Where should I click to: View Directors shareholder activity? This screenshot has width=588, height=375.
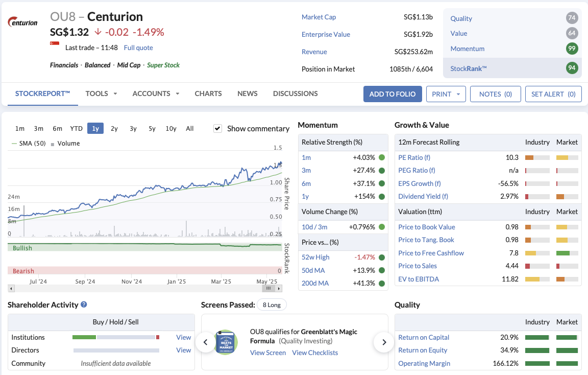pyautogui.click(x=183, y=350)
